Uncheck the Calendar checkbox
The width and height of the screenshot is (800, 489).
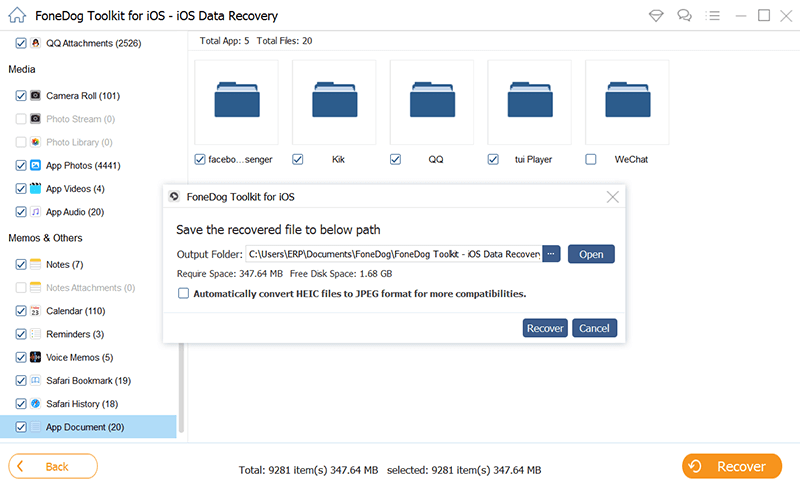tap(21, 311)
